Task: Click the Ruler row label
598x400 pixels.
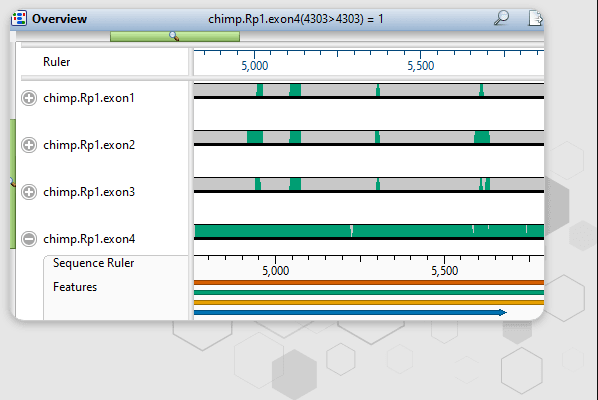Action: pos(56,62)
